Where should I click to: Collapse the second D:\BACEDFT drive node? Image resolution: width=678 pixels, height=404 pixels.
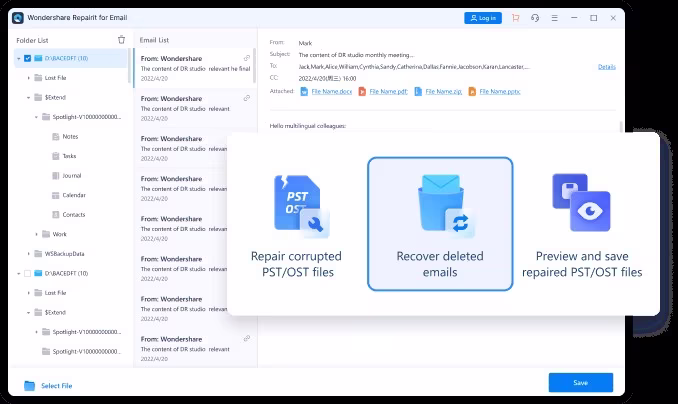19,273
